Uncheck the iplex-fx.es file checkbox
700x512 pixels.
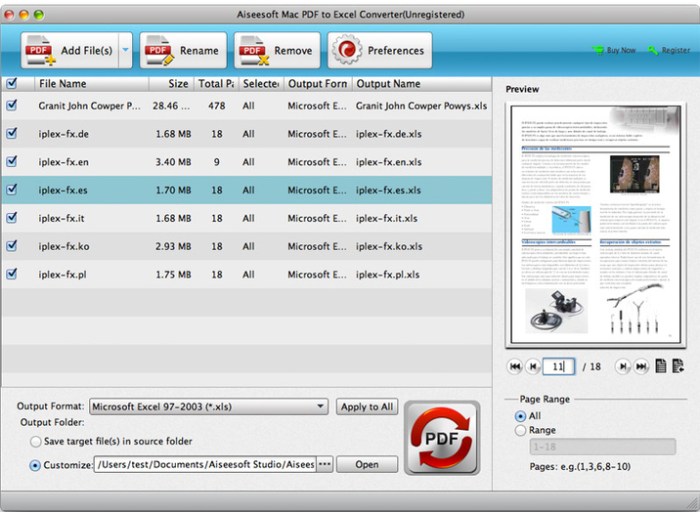[12, 190]
